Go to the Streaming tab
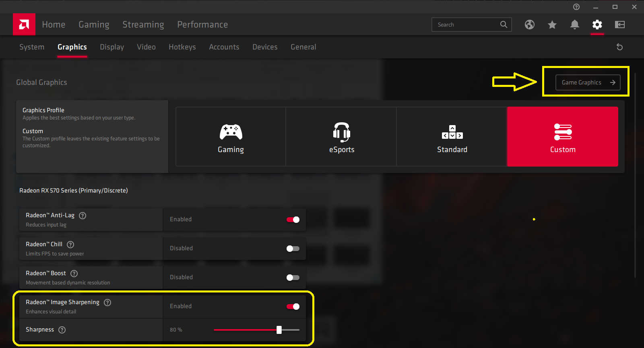 pos(143,25)
